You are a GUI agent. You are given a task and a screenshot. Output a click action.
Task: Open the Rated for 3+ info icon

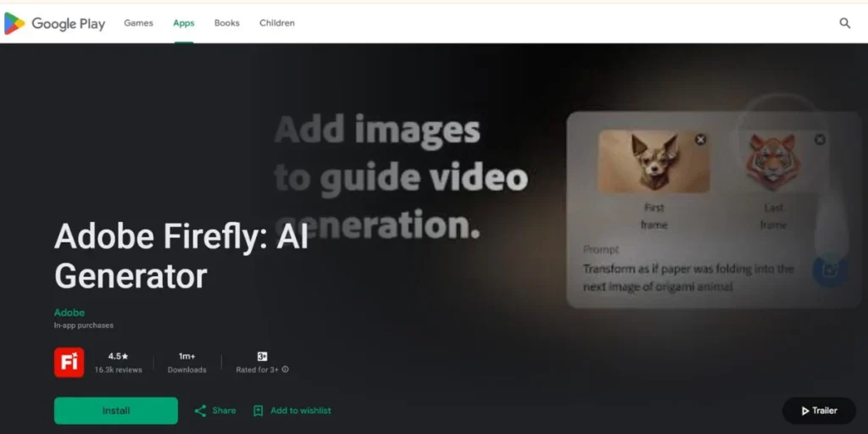pyautogui.click(x=286, y=370)
